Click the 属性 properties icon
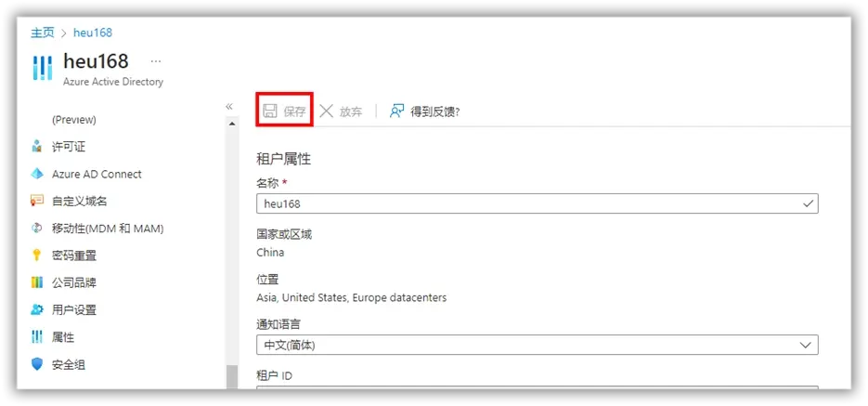This screenshot has height=406, width=868. tap(37, 336)
